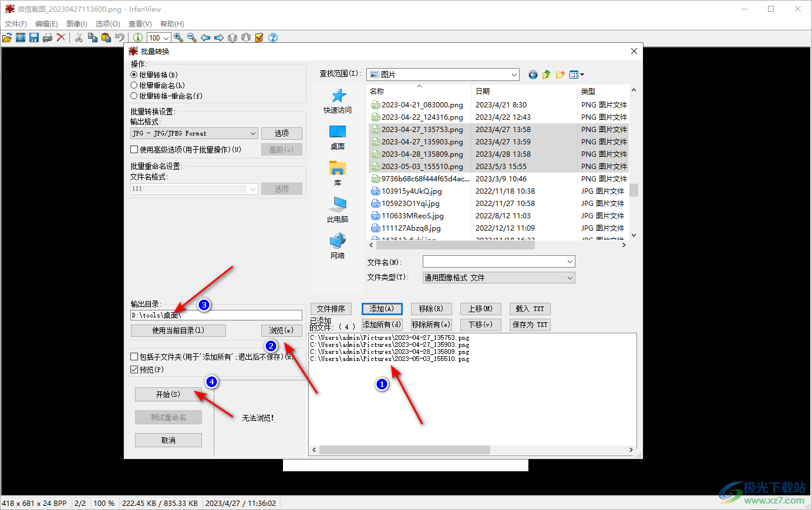Open the output format JPG dropdown
Image resolution: width=812 pixels, height=510 pixels.
(194, 133)
